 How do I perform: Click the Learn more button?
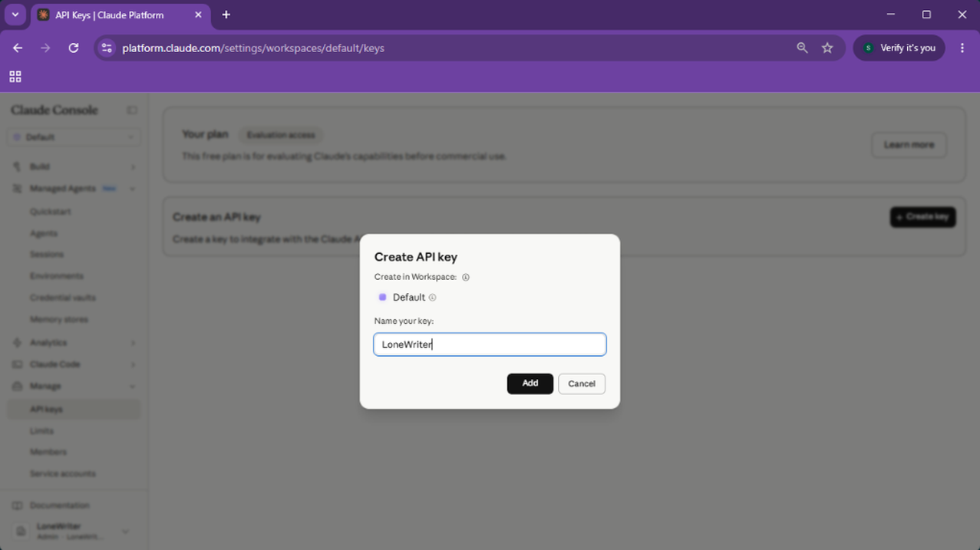coord(909,145)
